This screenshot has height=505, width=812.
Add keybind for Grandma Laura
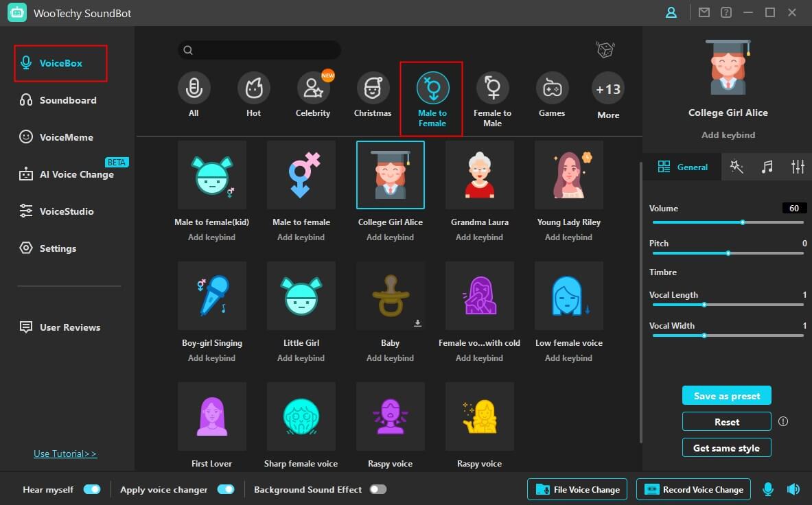click(x=480, y=237)
